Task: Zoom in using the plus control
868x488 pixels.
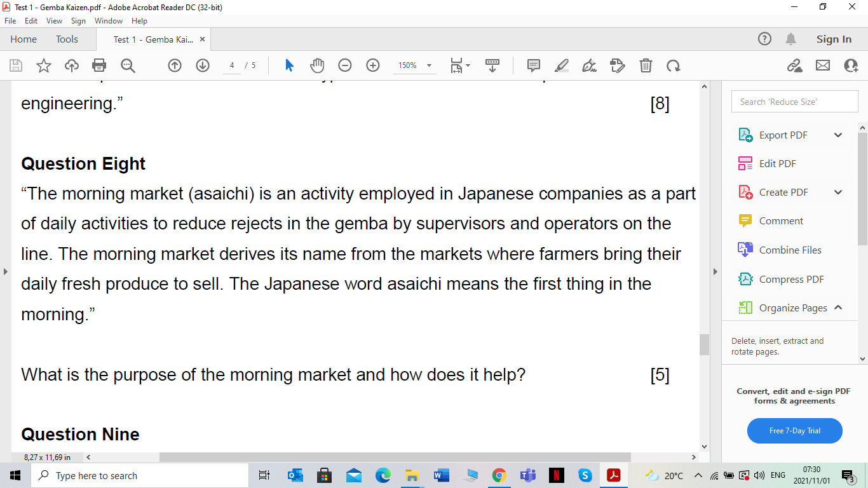Action: [373, 65]
